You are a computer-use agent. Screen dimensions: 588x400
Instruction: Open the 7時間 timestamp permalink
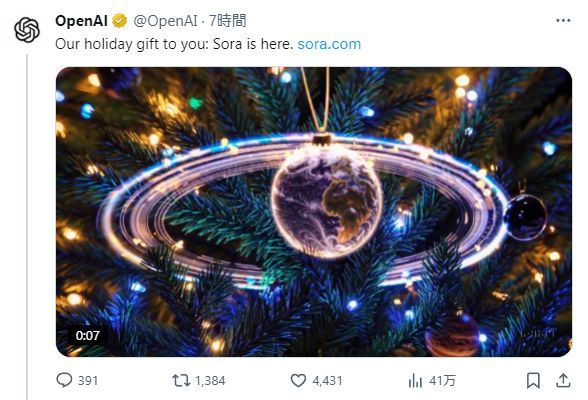click(x=227, y=21)
